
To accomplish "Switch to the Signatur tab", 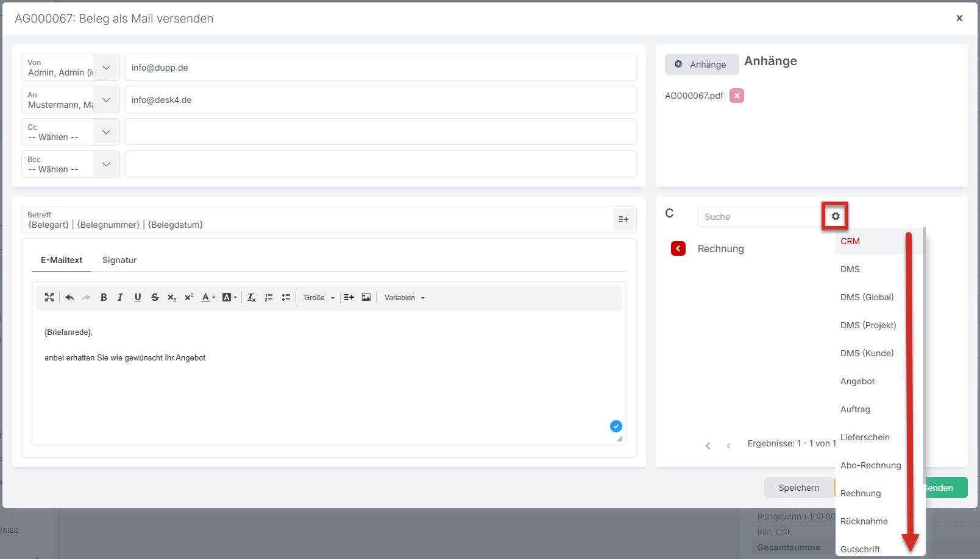I will click(x=119, y=260).
